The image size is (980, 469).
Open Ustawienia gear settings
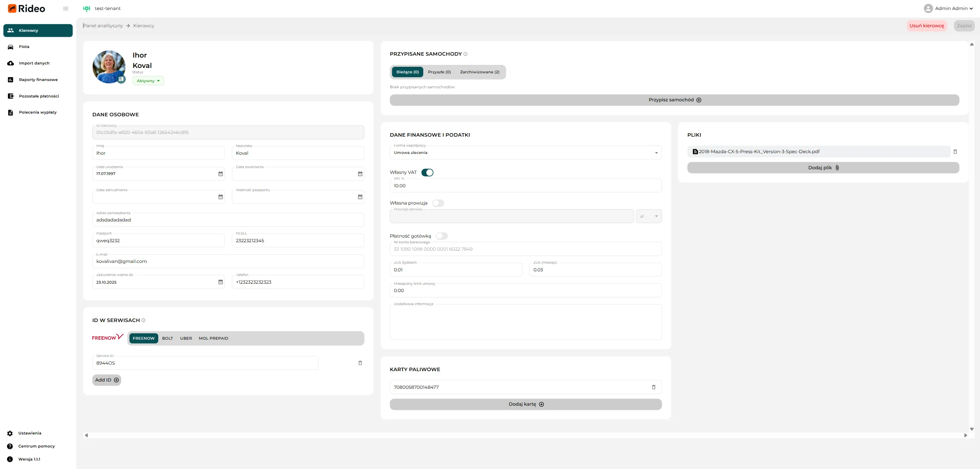[x=10, y=433]
